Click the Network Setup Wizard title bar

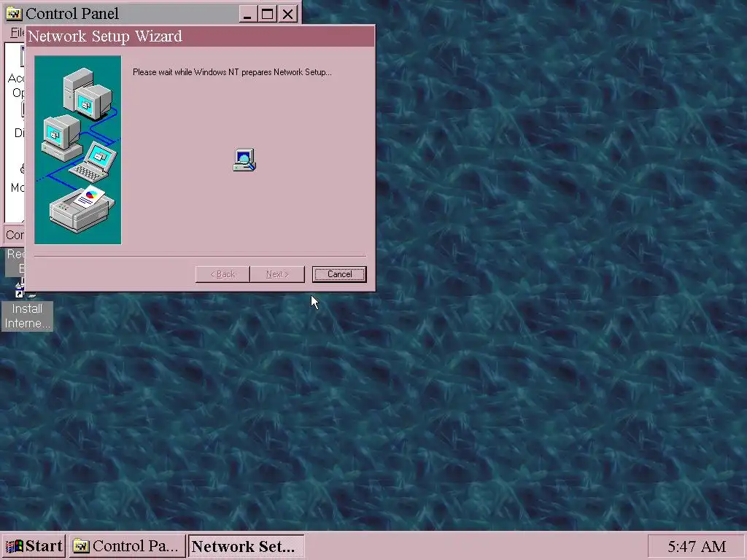200,36
